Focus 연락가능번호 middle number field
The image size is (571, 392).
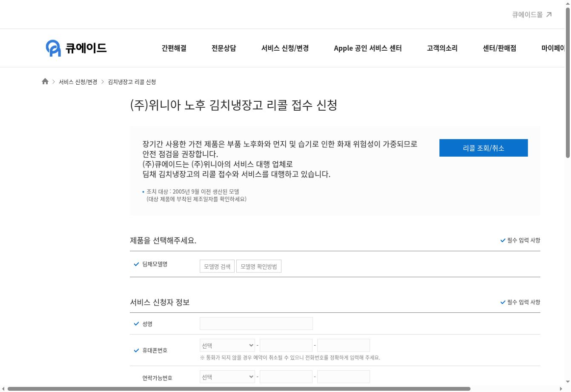coord(286,377)
